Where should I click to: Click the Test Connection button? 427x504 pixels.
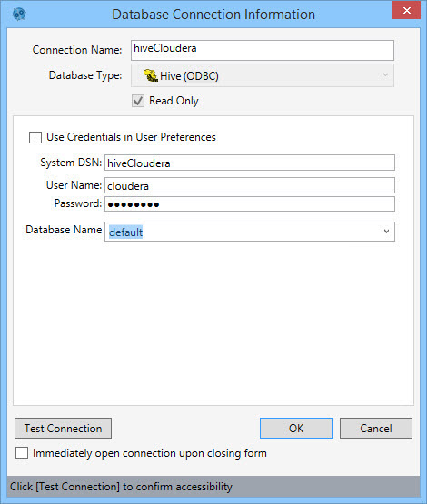[x=63, y=428]
